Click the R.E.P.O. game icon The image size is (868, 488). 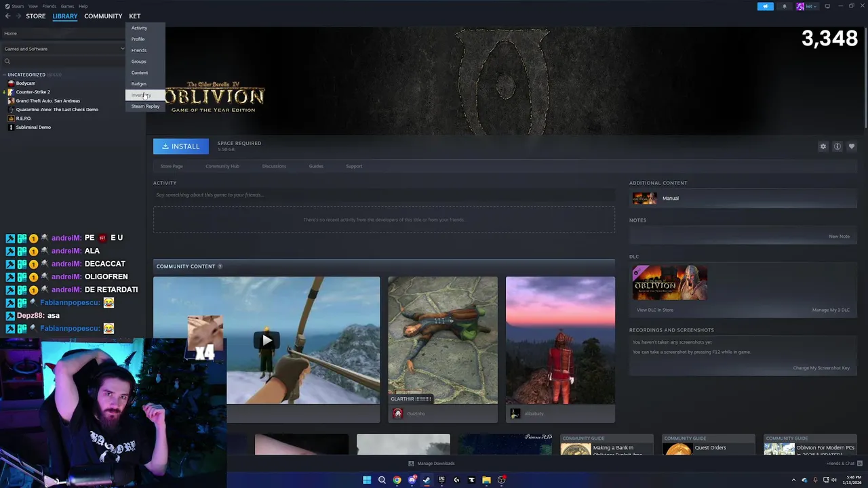(11, 119)
